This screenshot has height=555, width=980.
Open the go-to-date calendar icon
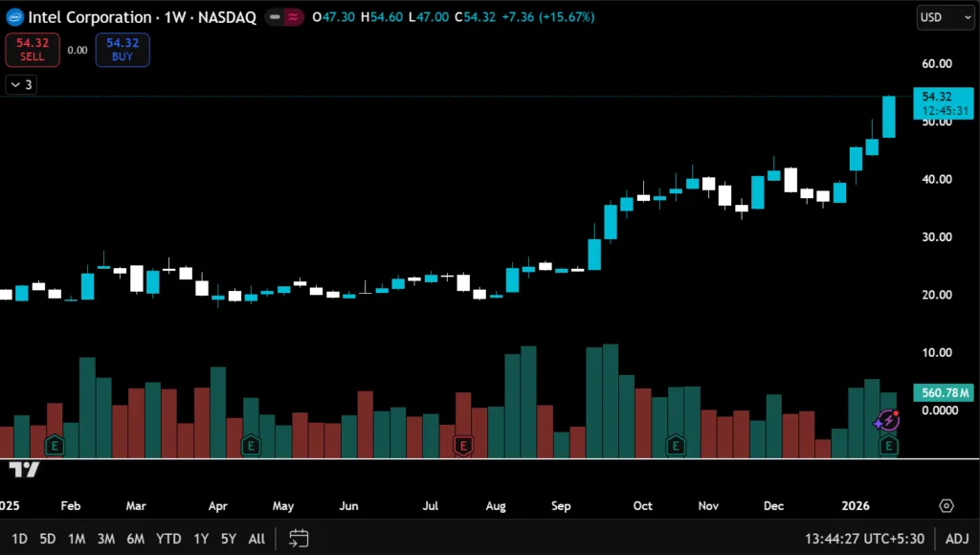pos(299,538)
